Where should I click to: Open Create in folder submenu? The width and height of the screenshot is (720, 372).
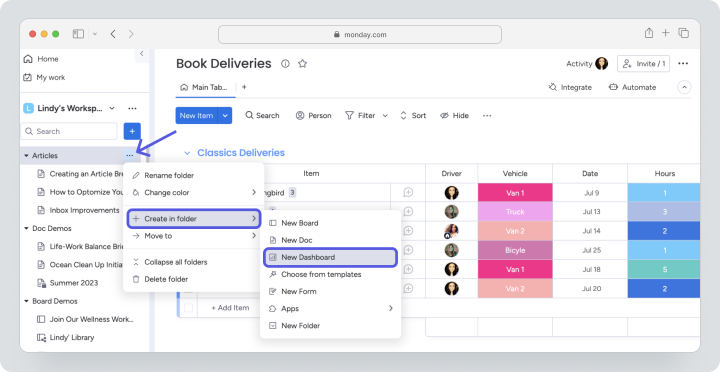pos(193,219)
